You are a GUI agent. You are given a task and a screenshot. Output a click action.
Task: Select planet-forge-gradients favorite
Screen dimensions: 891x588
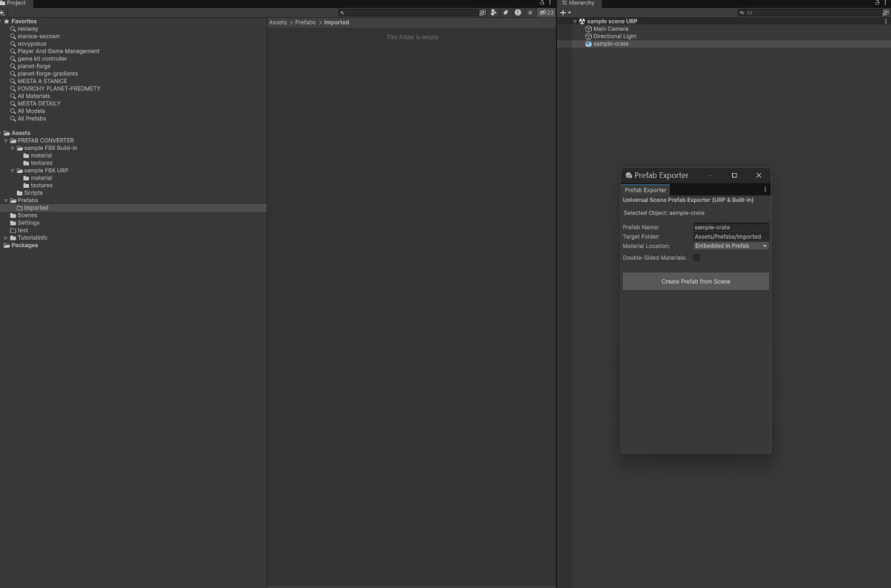point(48,73)
